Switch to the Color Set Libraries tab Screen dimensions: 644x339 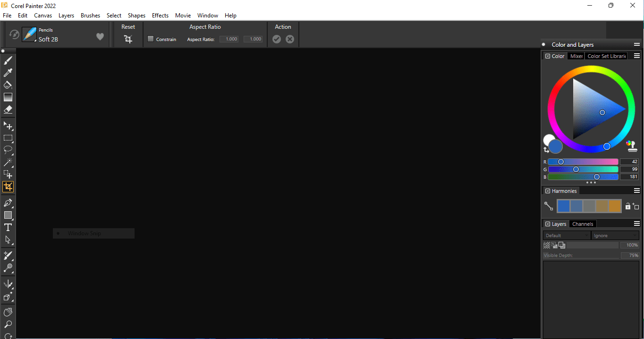click(x=607, y=56)
